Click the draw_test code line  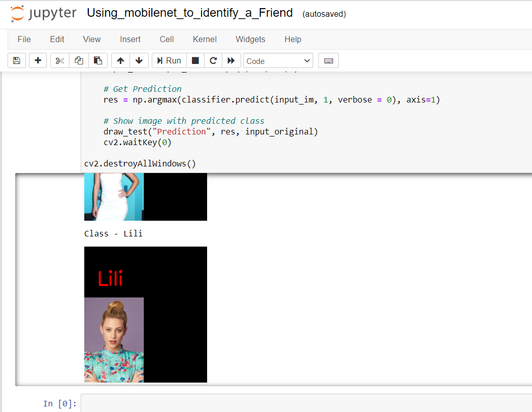tap(211, 131)
